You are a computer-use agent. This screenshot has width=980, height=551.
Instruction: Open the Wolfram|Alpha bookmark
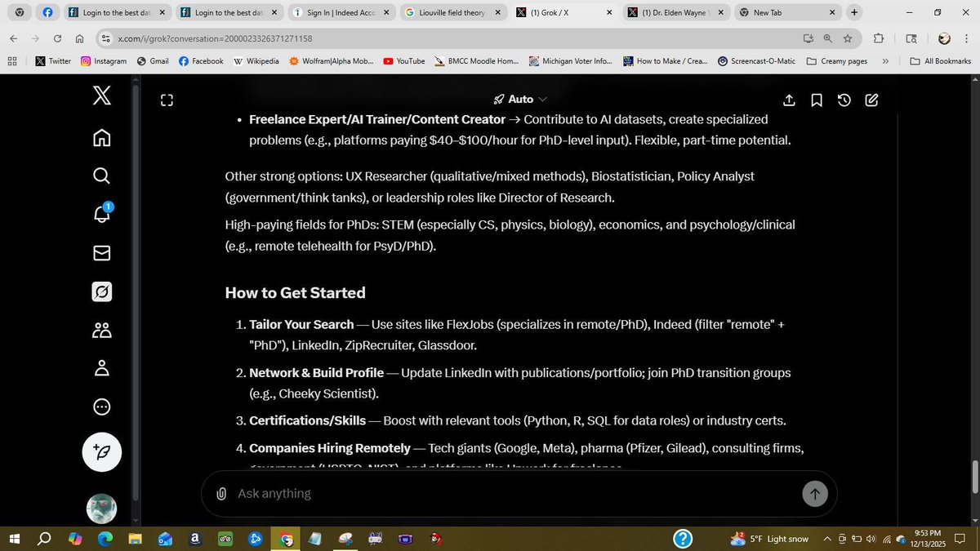(332, 61)
